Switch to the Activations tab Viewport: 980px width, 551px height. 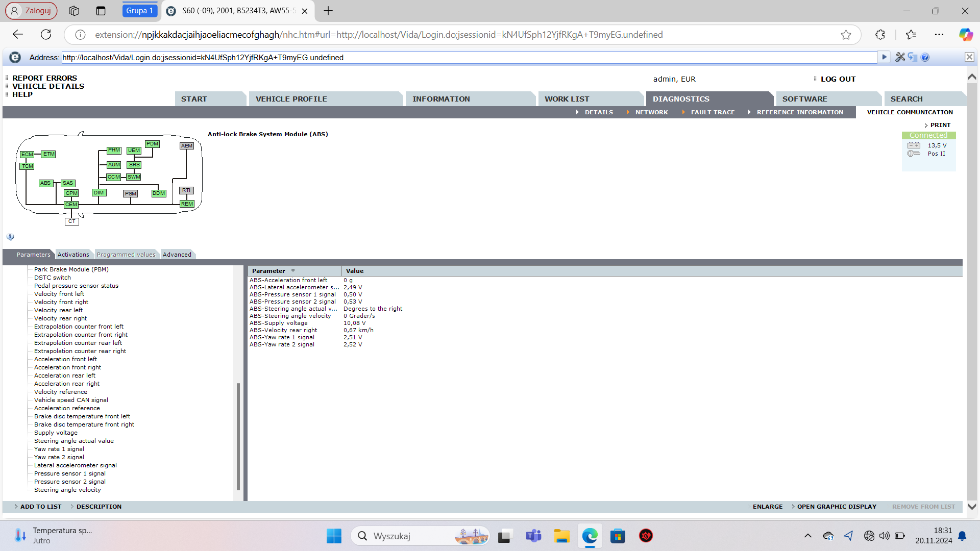[x=73, y=255]
